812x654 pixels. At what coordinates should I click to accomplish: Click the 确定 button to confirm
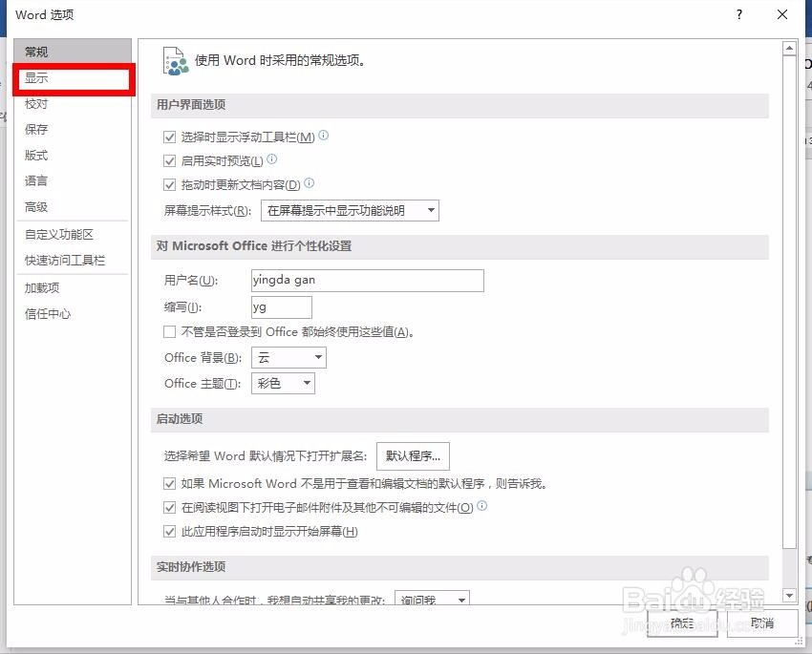click(682, 622)
